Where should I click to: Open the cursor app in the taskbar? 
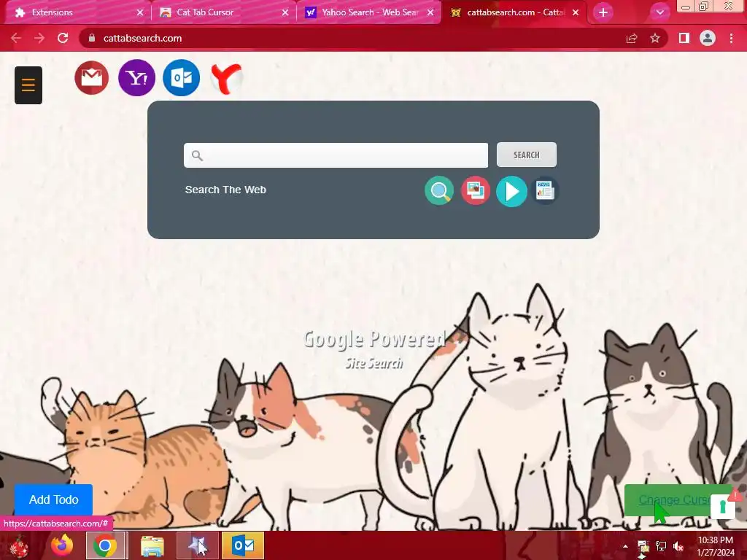pos(197,545)
